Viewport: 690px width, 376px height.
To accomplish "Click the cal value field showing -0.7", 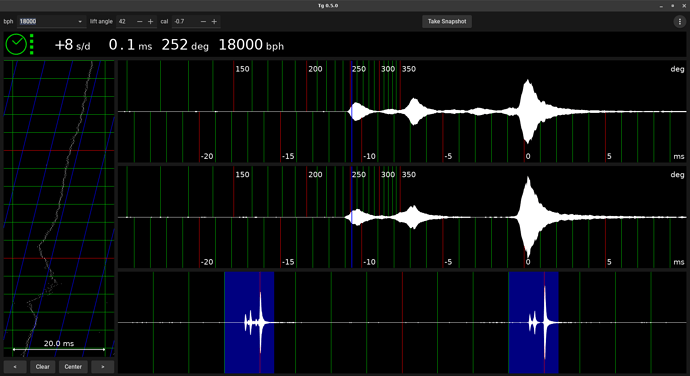I will [x=185, y=22].
